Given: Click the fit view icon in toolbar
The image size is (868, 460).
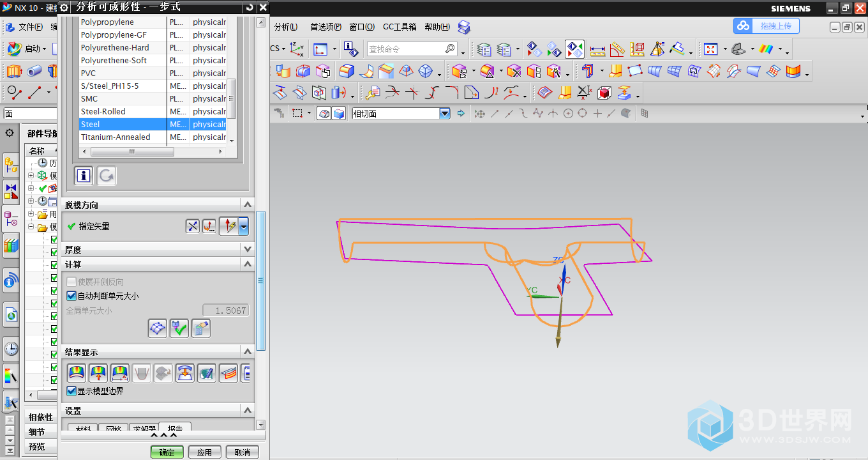Looking at the screenshot, I should coord(711,49).
